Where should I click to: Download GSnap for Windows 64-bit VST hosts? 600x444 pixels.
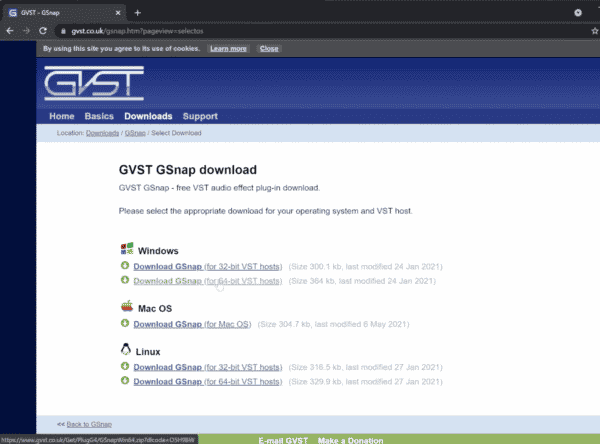pyautogui.click(x=208, y=281)
